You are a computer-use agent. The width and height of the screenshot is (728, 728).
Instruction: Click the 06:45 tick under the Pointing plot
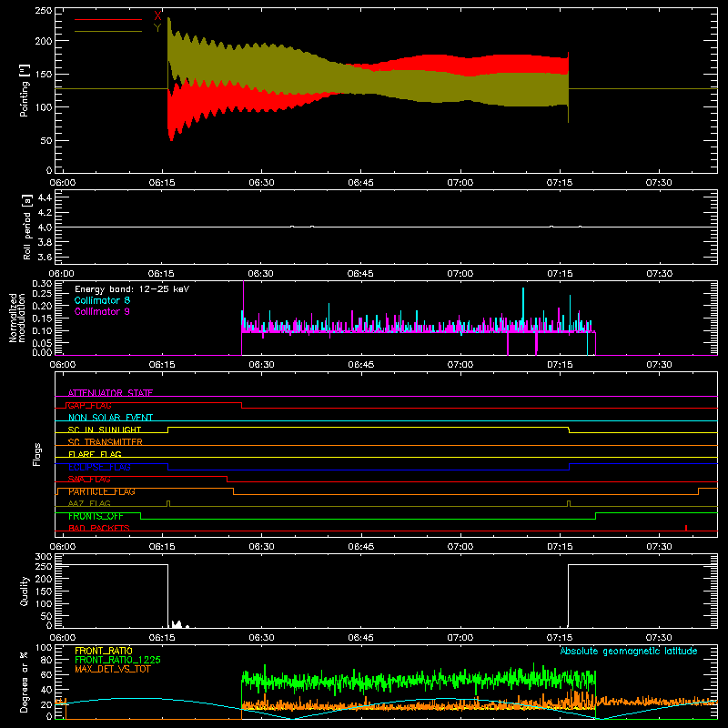(x=360, y=183)
